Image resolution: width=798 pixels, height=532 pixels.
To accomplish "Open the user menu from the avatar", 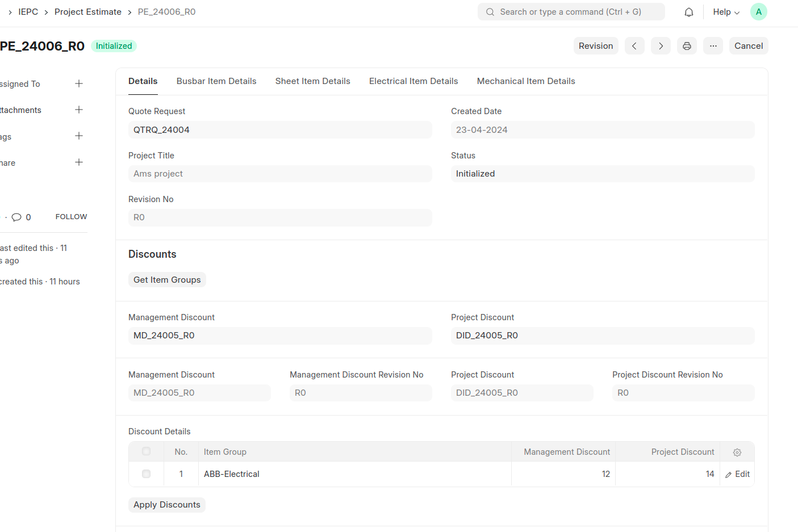I will coord(758,11).
